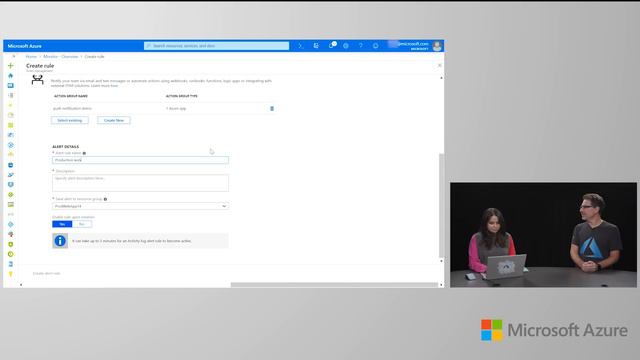Image resolution: width=640 pixels, height=360 pixels.
Task: Click the yellow Favorites star in sidebar
Action: pos(11,105)
